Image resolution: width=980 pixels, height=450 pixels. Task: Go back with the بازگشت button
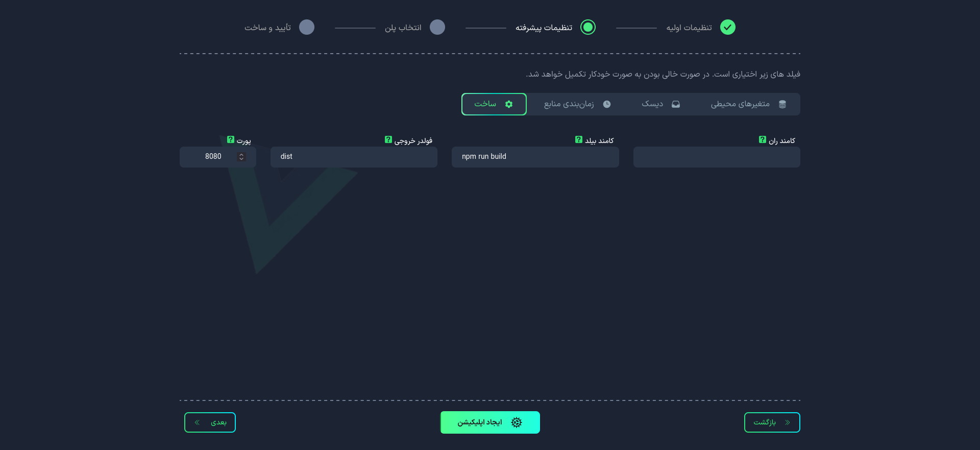click(772, 422)
